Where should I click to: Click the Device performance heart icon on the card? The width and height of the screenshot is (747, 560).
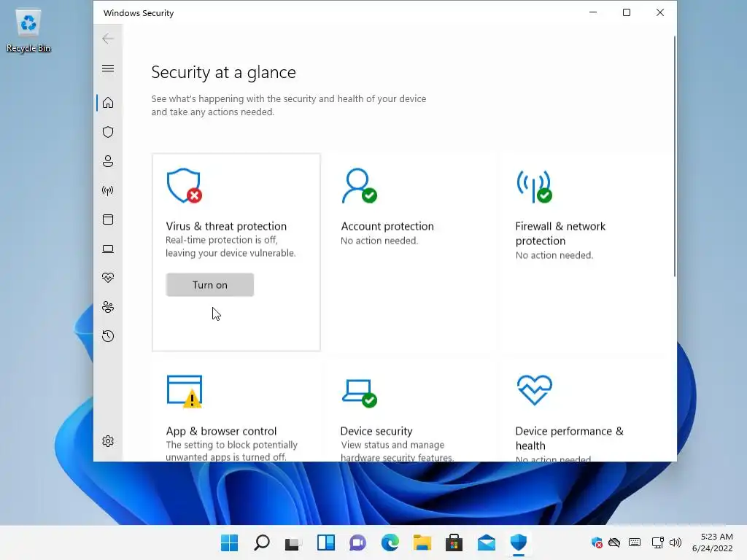535,390
